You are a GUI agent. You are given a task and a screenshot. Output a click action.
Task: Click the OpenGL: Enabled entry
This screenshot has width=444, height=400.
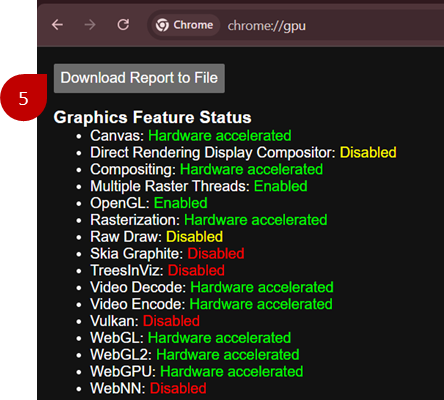149,203
